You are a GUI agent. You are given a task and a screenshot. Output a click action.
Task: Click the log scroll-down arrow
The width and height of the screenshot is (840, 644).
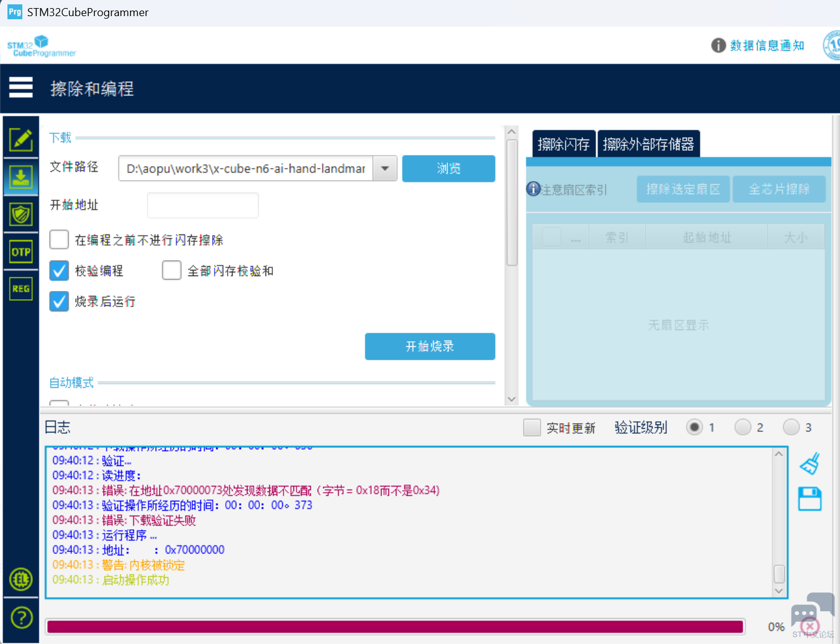coord(779,591)
